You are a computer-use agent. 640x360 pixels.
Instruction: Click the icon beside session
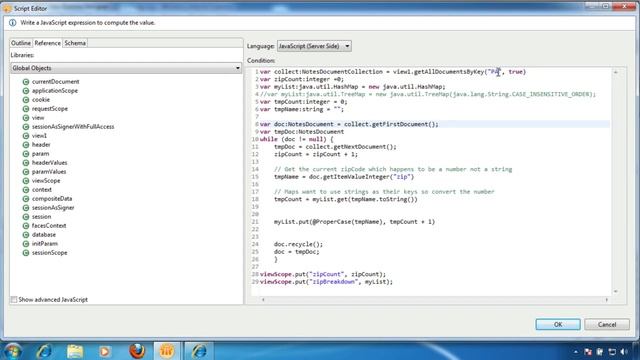[26, 216]
